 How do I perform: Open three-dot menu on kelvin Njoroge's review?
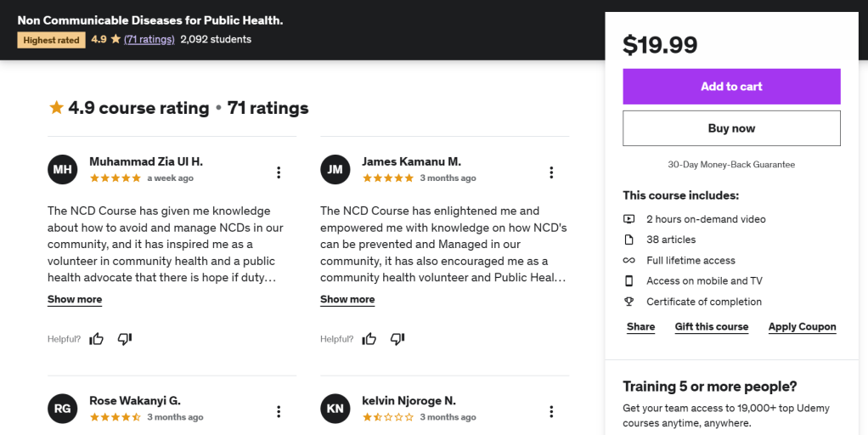click(551, 412)
